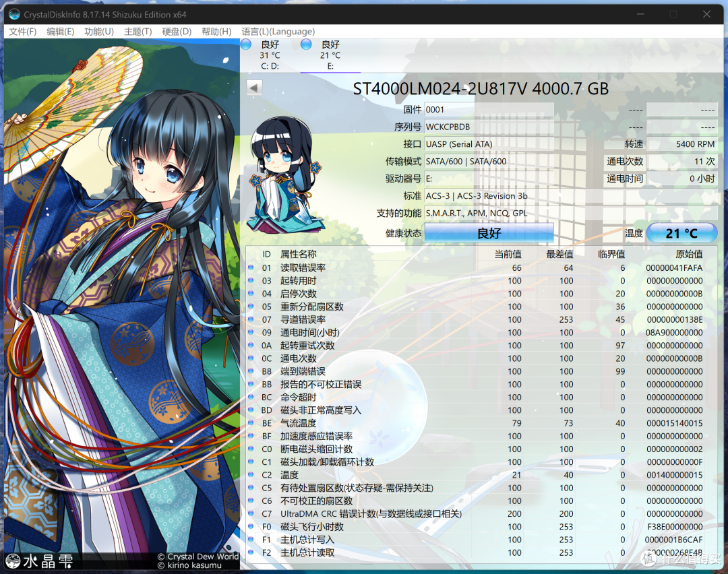Viewport: 728px width, 574px height.
Task: Click the status dot for BD 磁头非正常高度写入
Action: [x=251, y=410]
